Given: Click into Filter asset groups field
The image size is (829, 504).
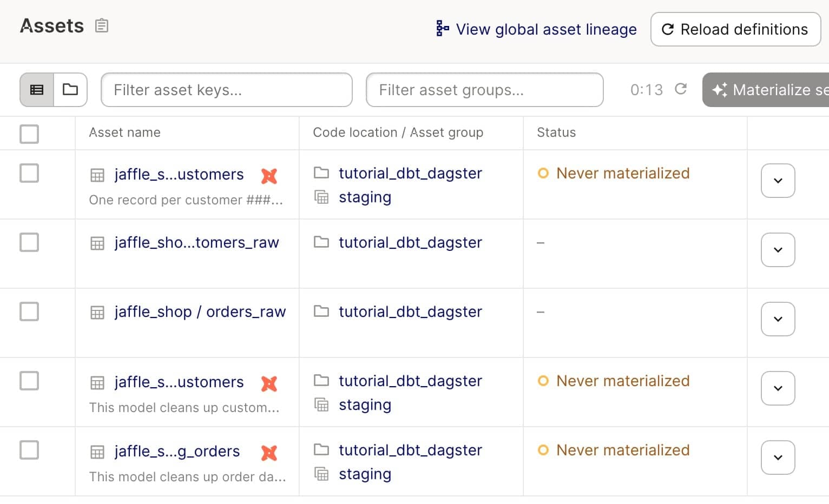Looking at the screenshot, I should coord(484,90).
